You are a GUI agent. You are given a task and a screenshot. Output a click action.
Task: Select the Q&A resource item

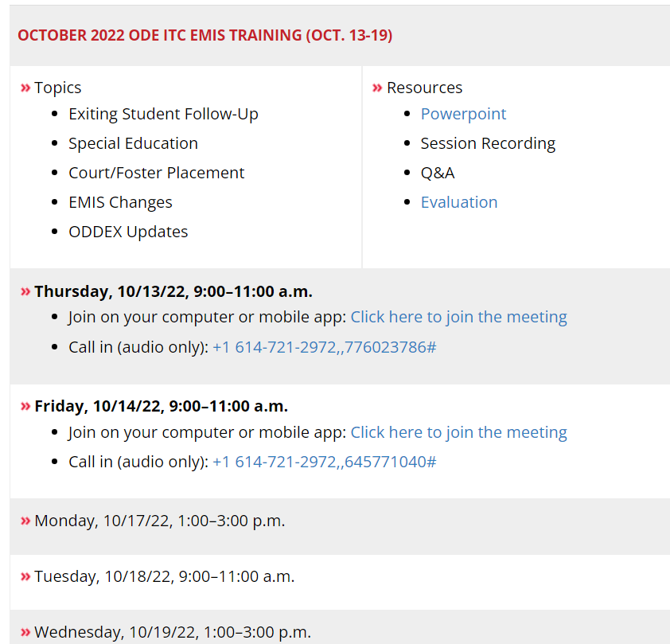[438, 173]
